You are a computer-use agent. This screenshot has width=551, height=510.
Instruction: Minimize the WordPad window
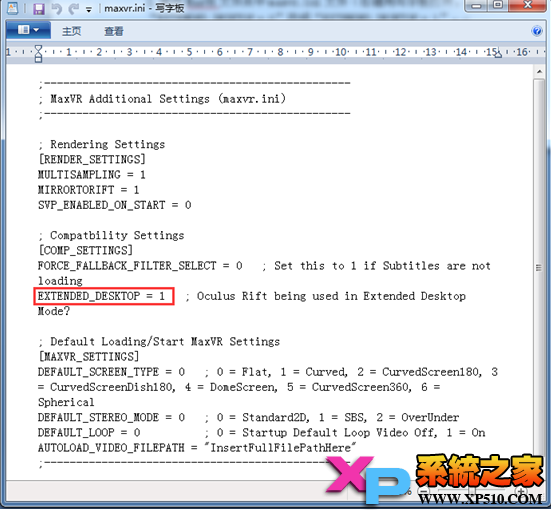[x=477, y=6]
